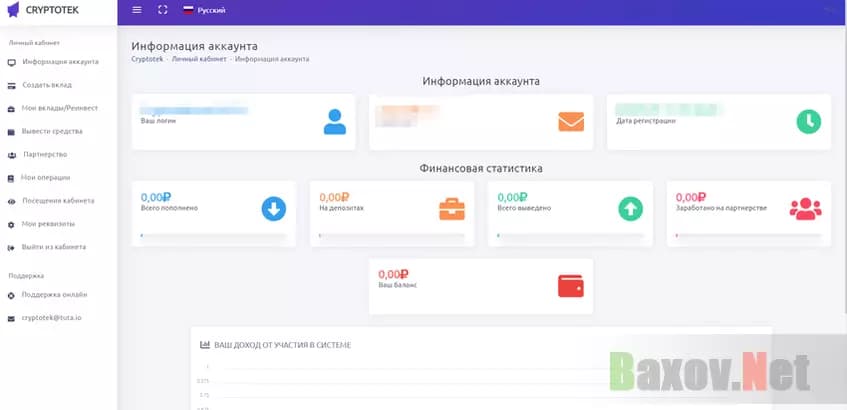Click the book icon beside Мои операции
This screenshot has width=847, height=410.
pyautogui.click(x=11, y=178)
